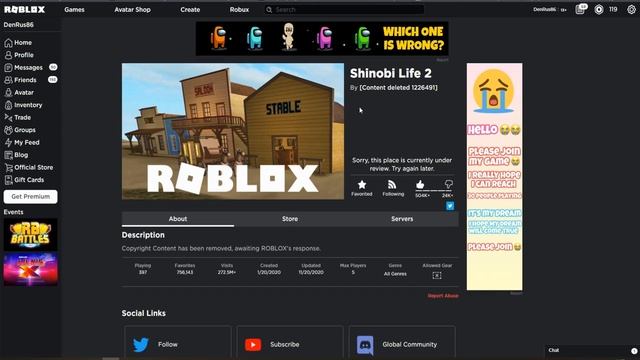The height and width of the screenshot is (360, 640).
Task: Switch to the Store tab
Action: coord(290,219)
